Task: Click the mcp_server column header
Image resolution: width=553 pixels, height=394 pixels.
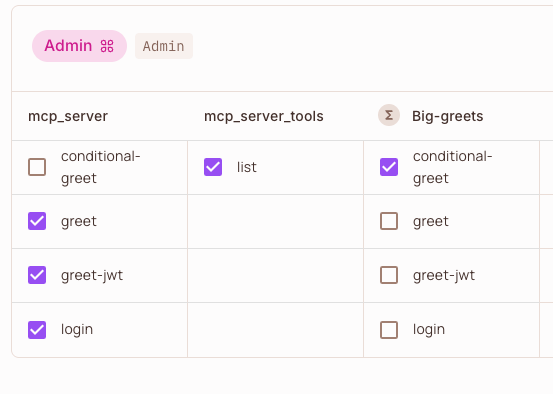Action: point(68,116)
